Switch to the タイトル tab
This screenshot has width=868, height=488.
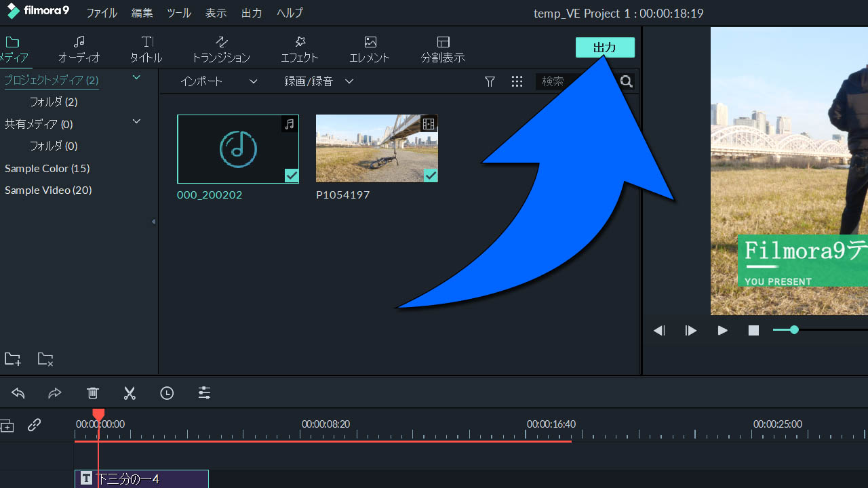pyautogui.click(x=146, y=49)
